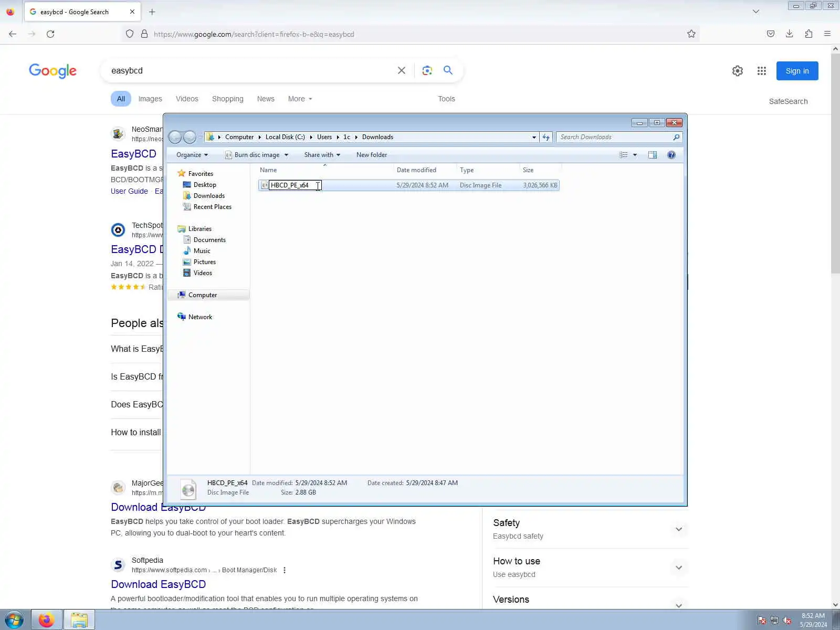Open the Organize dropdown menu
Screen dimensions: 840x630
pos(192,155)
